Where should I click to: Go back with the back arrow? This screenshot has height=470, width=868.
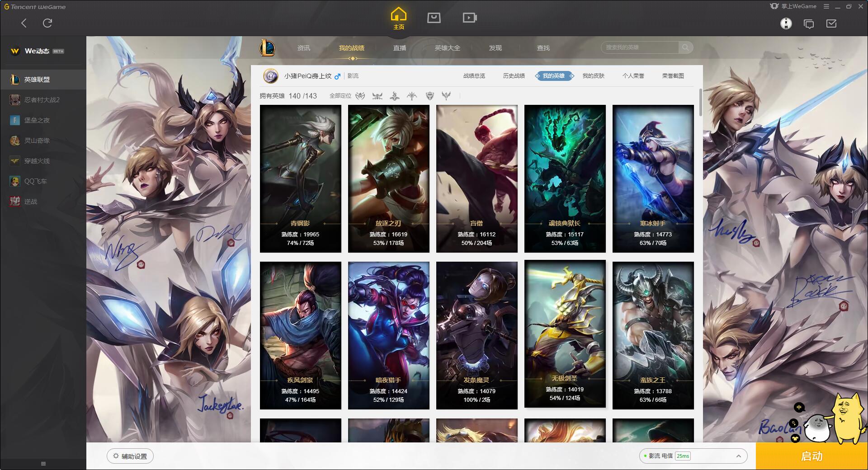(x=24, y=23)
